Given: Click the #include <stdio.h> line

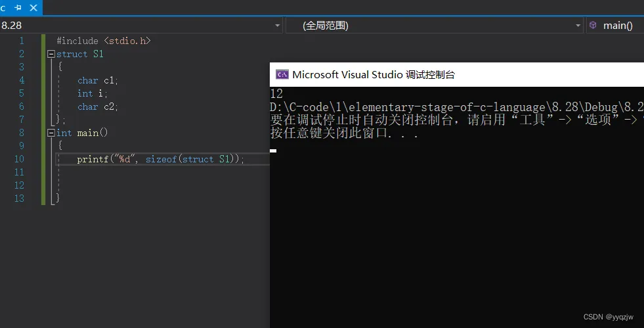Looking at the screenshot, I should 104,41.
